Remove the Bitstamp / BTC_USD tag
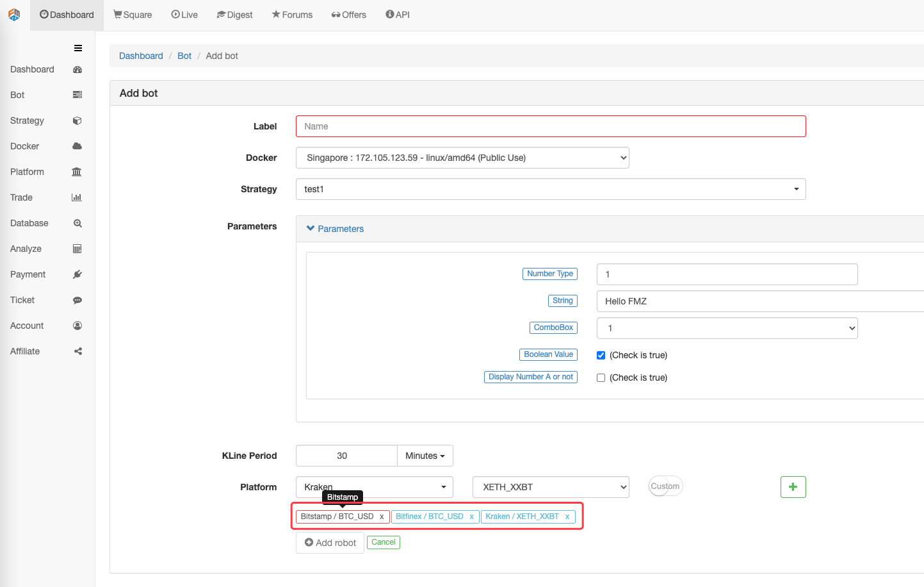 (x=382, y=517)
